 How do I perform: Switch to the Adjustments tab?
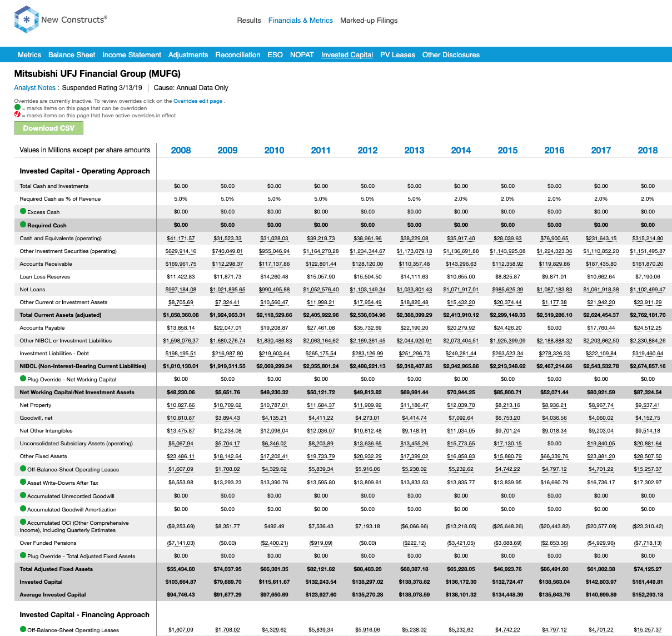pyautogui.click(x=188, y=55)
